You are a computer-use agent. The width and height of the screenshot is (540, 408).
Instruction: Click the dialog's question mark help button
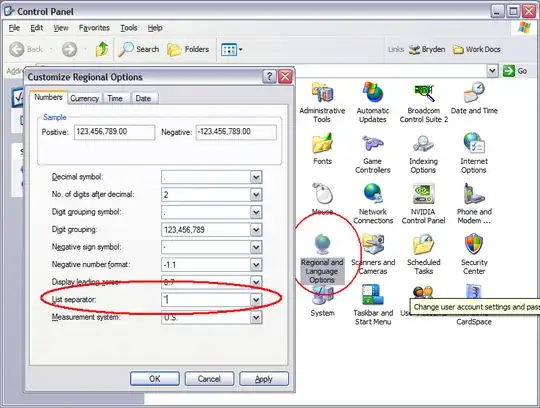269,76
